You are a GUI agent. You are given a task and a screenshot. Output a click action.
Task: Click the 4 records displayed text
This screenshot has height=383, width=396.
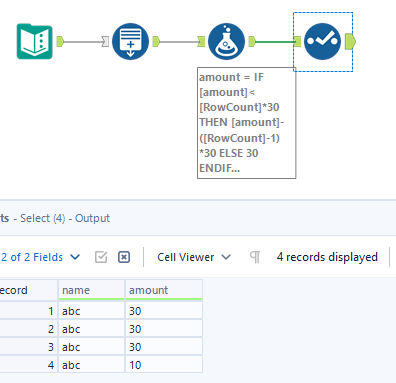327,257
